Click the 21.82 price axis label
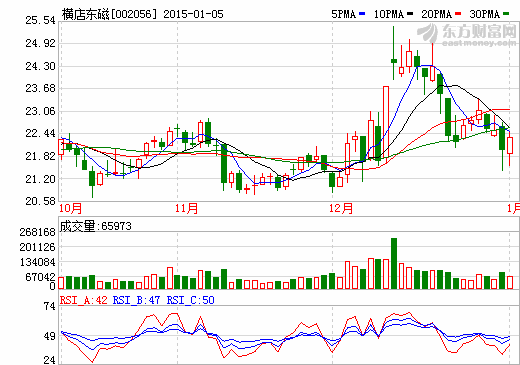Viewport: 520px width, 365px height. [40, 156]
